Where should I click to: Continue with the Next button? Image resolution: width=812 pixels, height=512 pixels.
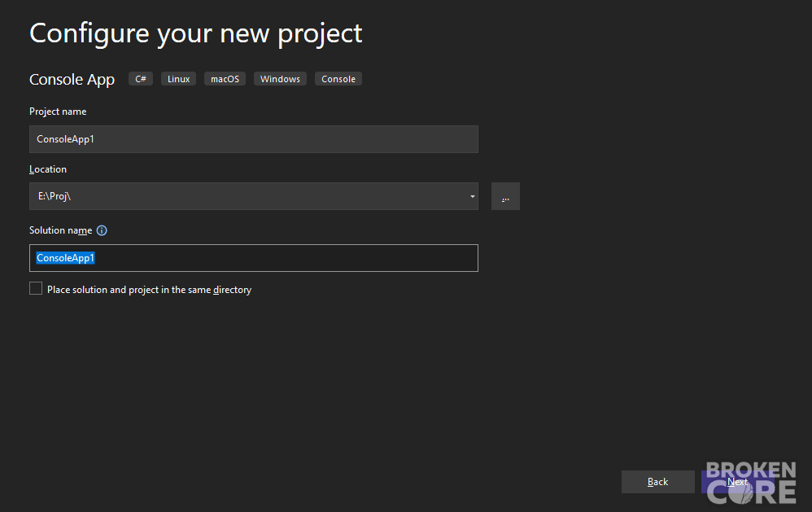[737, 482]
